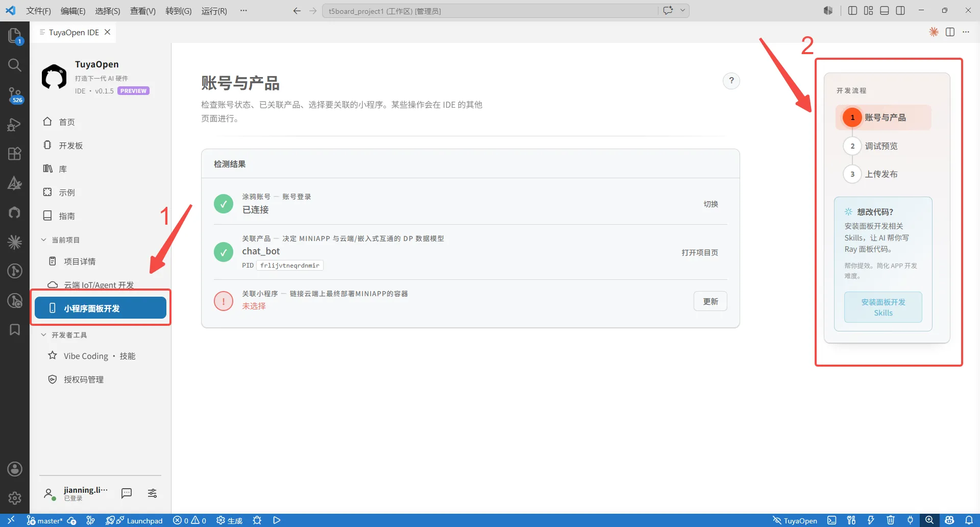Split the editor to the right
Viewport: 980px width, 527px height.
(x=950, y=32)
